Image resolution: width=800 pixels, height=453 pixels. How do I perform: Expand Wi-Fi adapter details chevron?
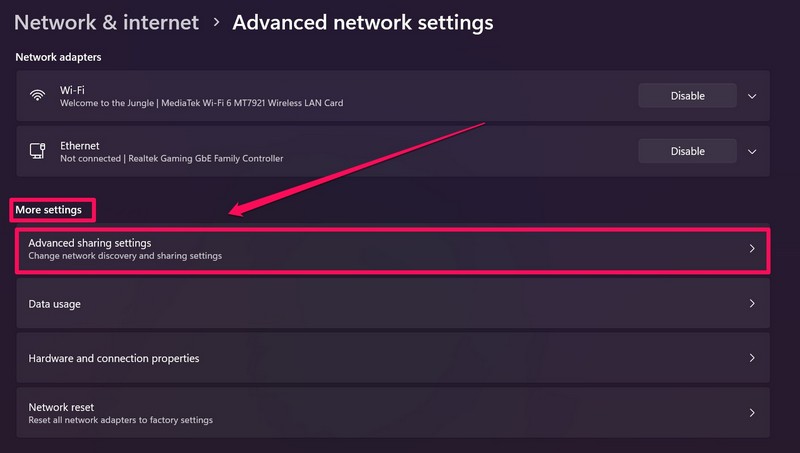(x=752, y=96)
